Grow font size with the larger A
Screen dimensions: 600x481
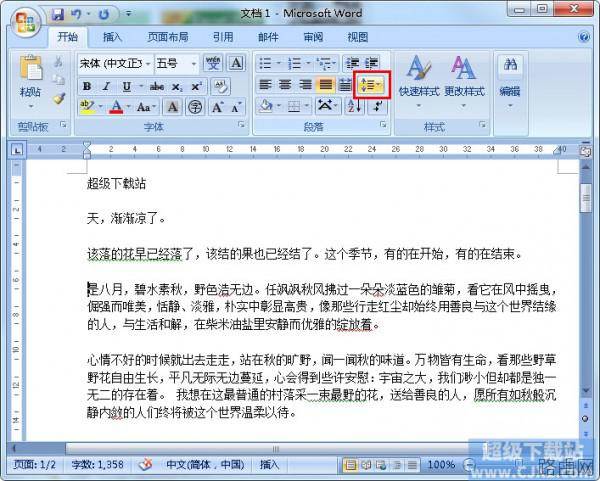pos(217,107)
